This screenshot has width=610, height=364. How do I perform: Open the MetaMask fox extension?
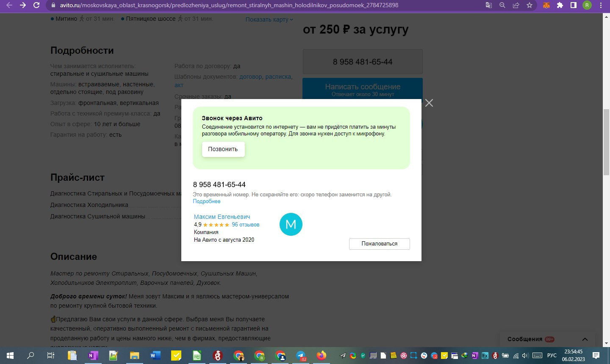click(x=546, y=5)
